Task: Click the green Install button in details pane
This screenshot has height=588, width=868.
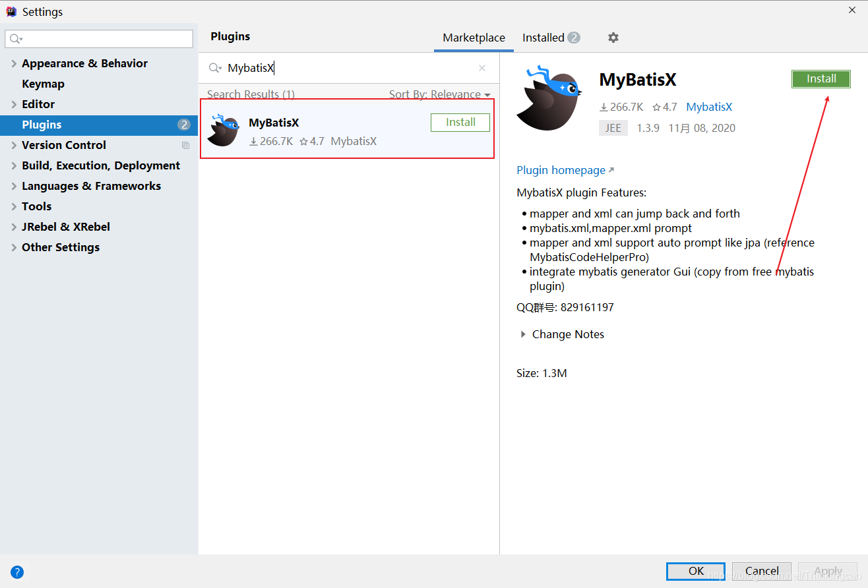Action: click(821, 78)
